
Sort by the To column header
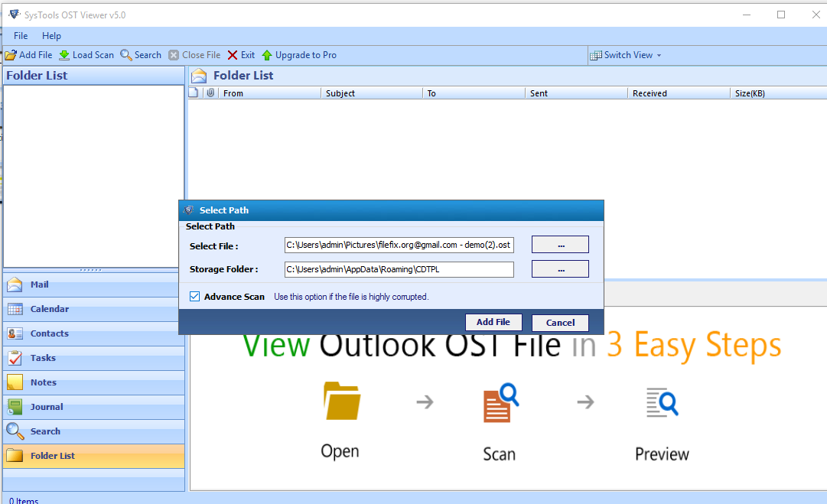click(x=474, y=93)
